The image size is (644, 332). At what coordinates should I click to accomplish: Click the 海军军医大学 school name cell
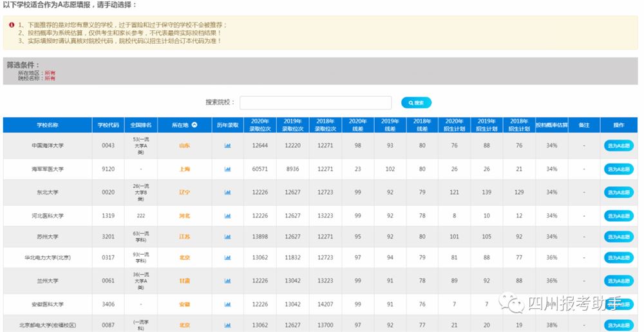point(47,170)
